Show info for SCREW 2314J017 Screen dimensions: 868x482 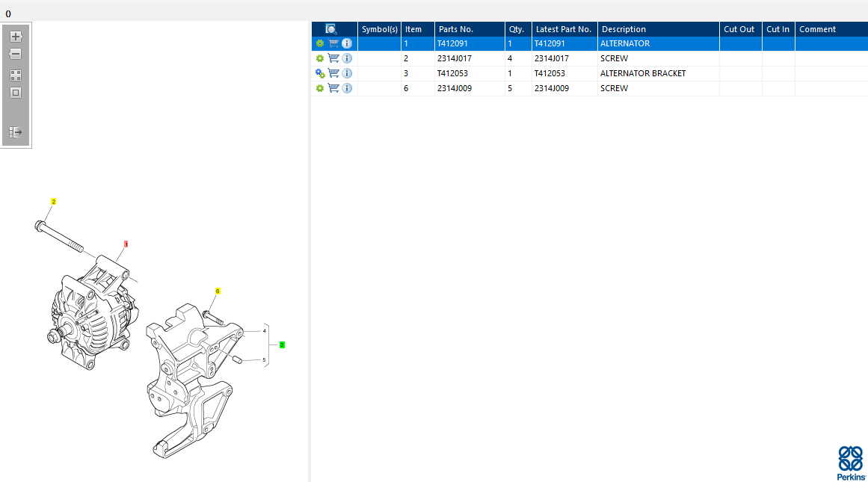pyautogui.click(x=347, y=58)
